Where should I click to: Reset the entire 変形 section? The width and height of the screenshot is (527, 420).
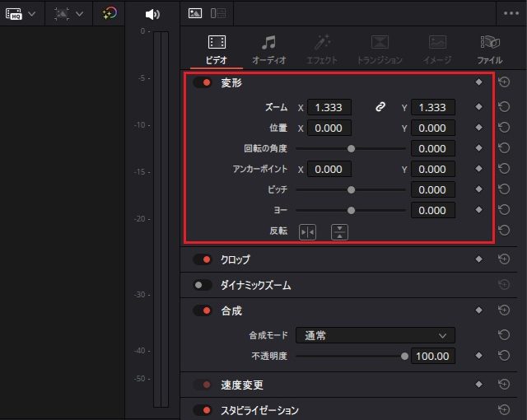pos(504,82)
